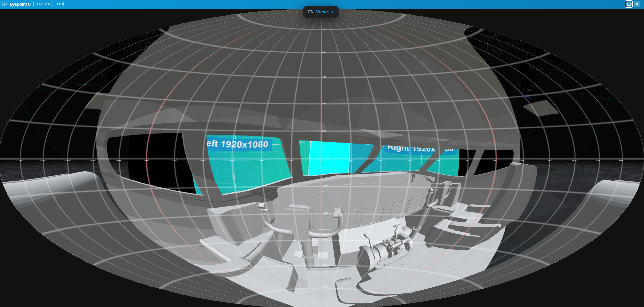Click the triangle arrow next to Views

point(332,12)
